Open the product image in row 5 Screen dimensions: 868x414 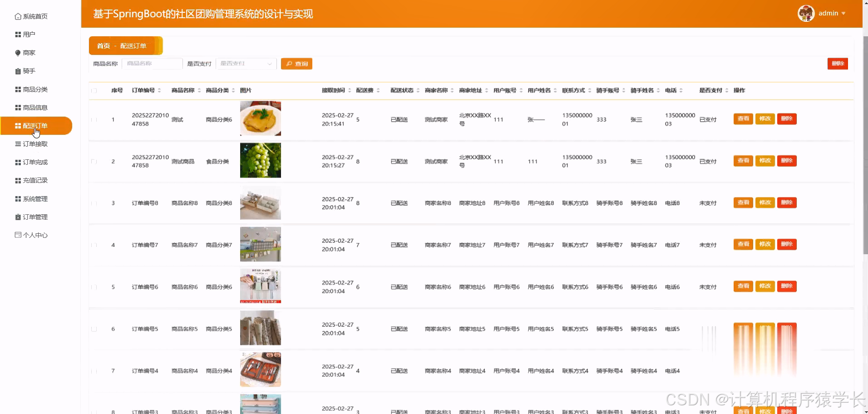261,286
